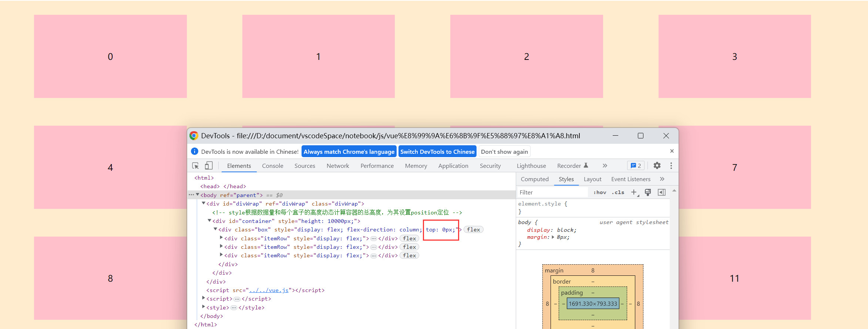The height and width of the screenshot is (329, 868).
Task: Show more sidebar tabs chevron
Action: tap(662, 179)
